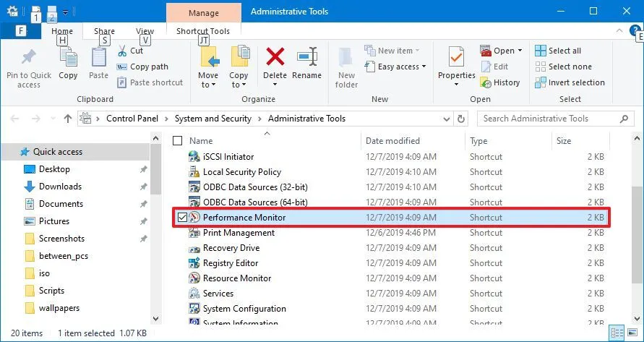Expand the Move to dropdown
Viewport: 644px width, 342px height.
pyautogui.click(x=208, y=85)
